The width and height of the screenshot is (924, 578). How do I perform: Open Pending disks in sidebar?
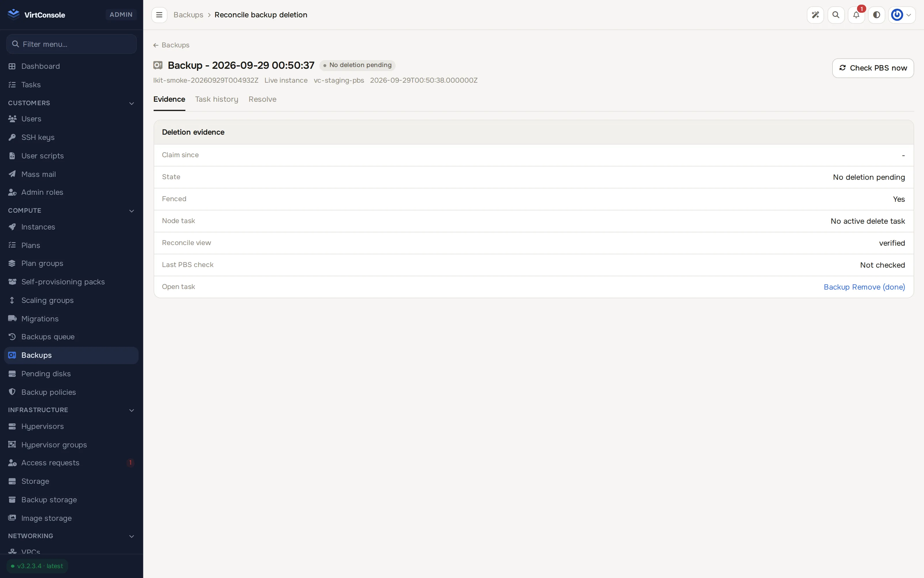point(71,373)
